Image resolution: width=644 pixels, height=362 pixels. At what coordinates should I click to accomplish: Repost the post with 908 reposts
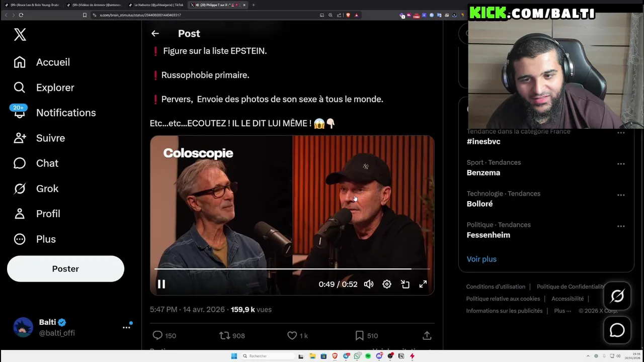click(x=232, y=335)
